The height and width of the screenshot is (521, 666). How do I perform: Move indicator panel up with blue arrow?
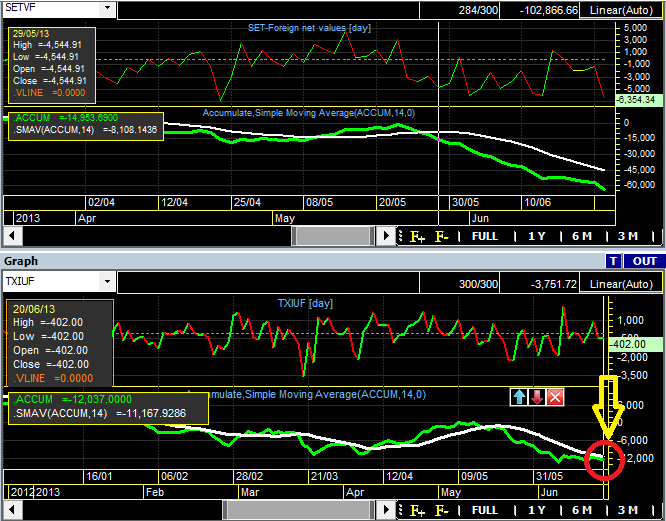519,397
